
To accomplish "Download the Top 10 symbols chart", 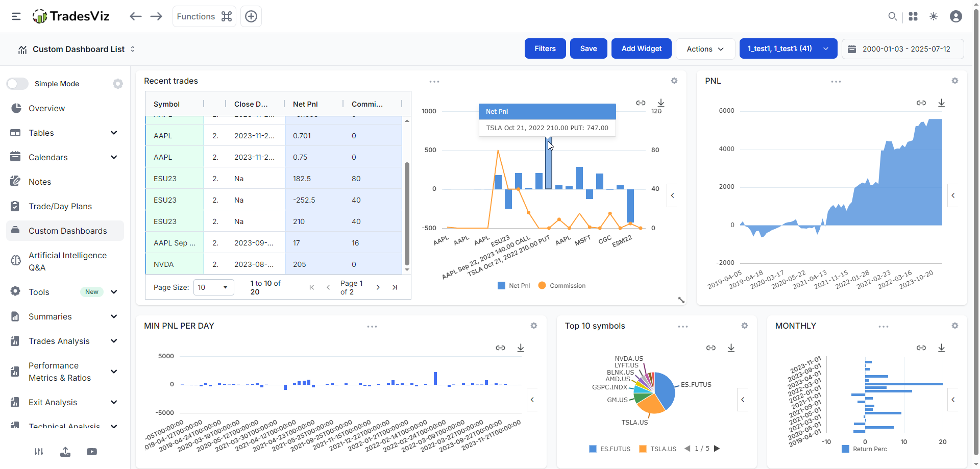I will pos(731,348).
